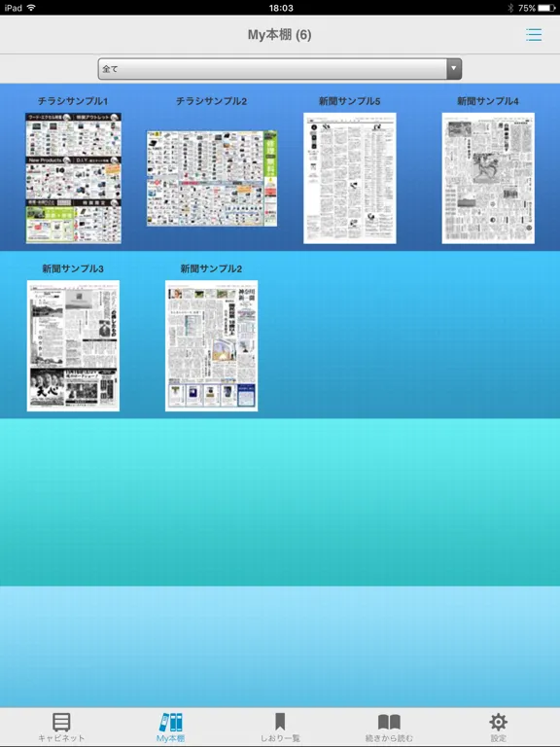Open the list menu icon in header
Viewport: 560px width, 747px height.
click(534, 35)
